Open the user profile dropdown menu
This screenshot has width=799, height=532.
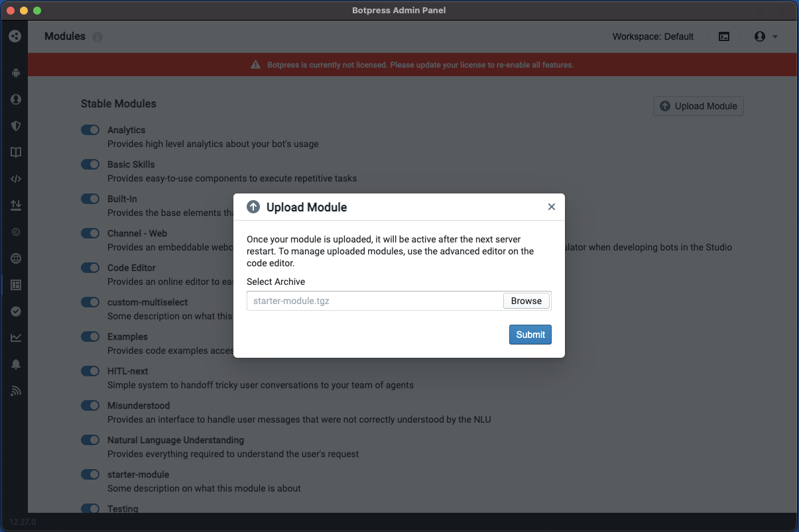coord(766,37)
